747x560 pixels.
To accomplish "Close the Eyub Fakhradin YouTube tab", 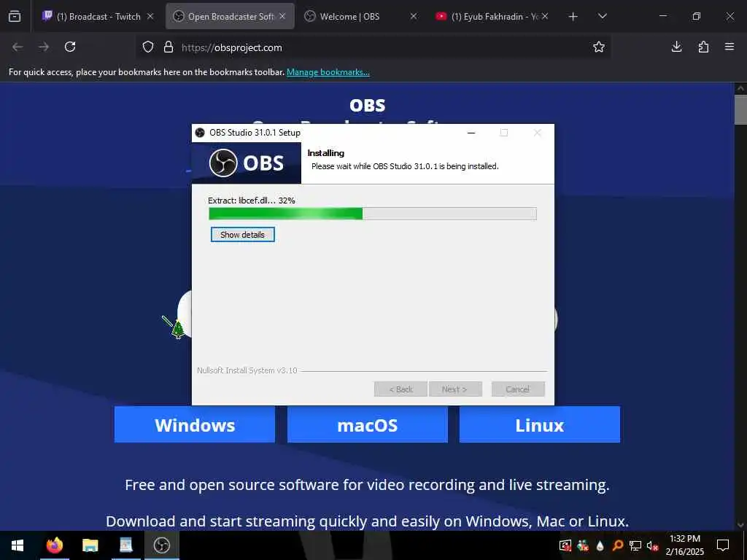I will (545, 16).
